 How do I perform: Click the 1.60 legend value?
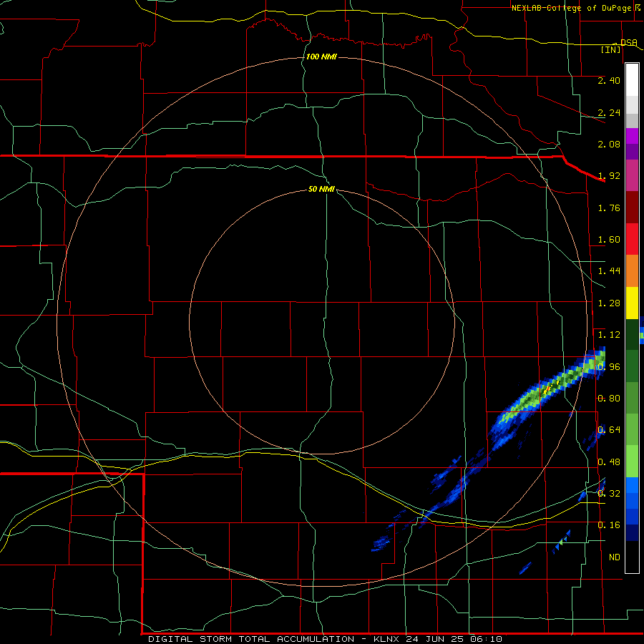[x=609, y=240]
